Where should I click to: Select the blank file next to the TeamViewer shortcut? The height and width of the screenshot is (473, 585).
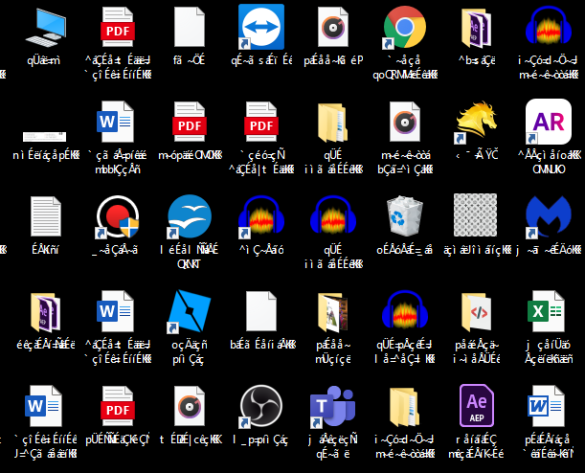[189, 27]
